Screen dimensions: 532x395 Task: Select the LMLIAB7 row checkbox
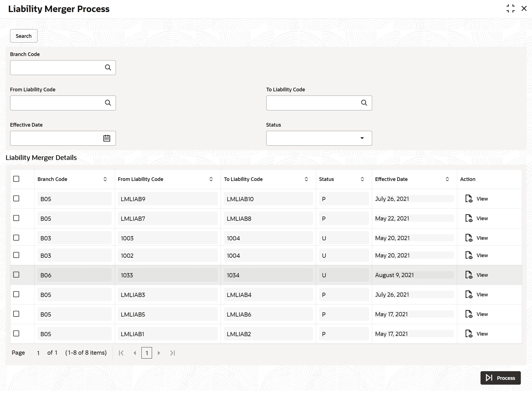click(x=16, y=218)
